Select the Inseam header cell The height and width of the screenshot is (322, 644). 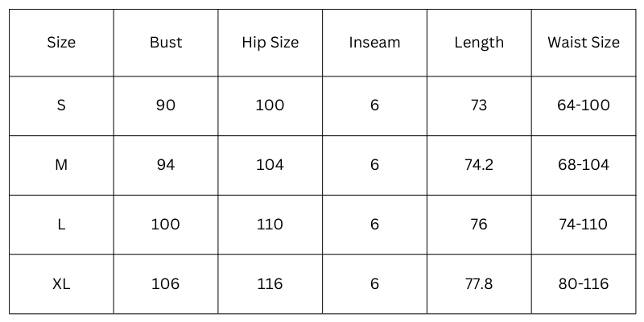pyautogui.click(x=374, y=43)
